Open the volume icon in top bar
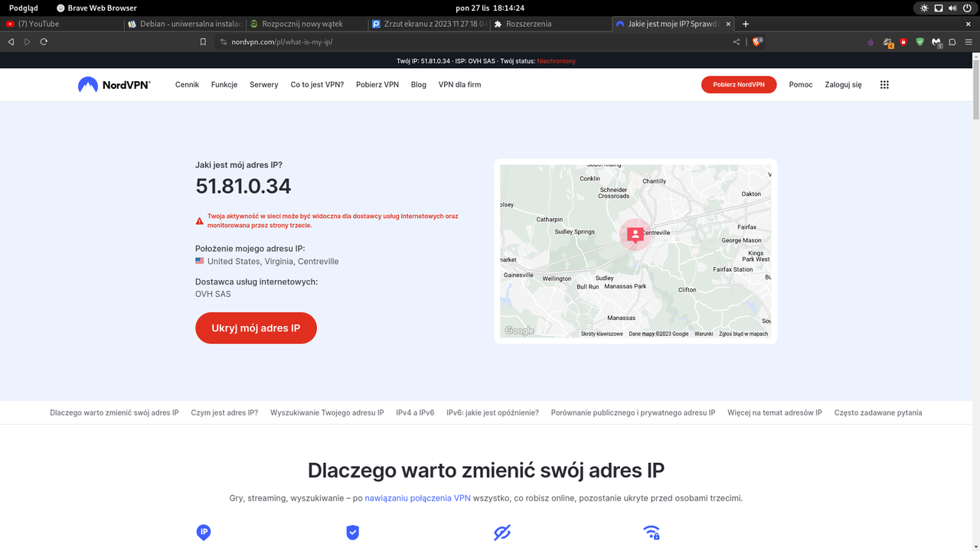980x551 pixels. point(953,8)
